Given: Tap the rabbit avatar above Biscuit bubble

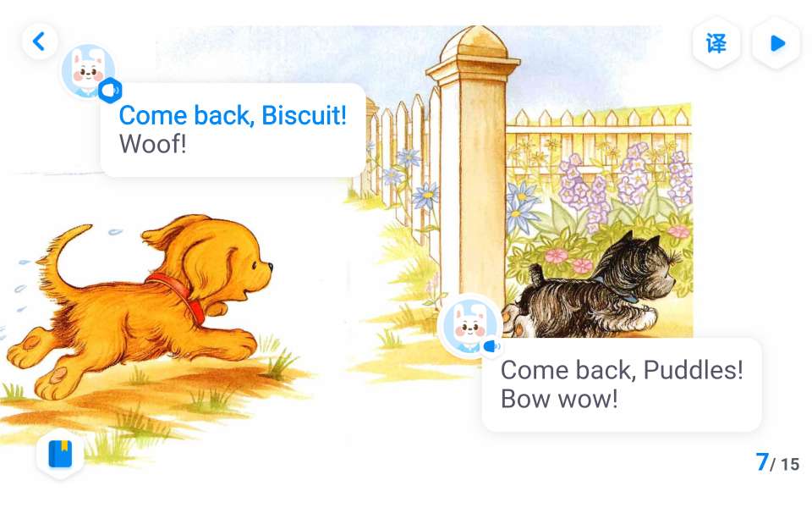Looking at the screenshot, I should (88, 71).
